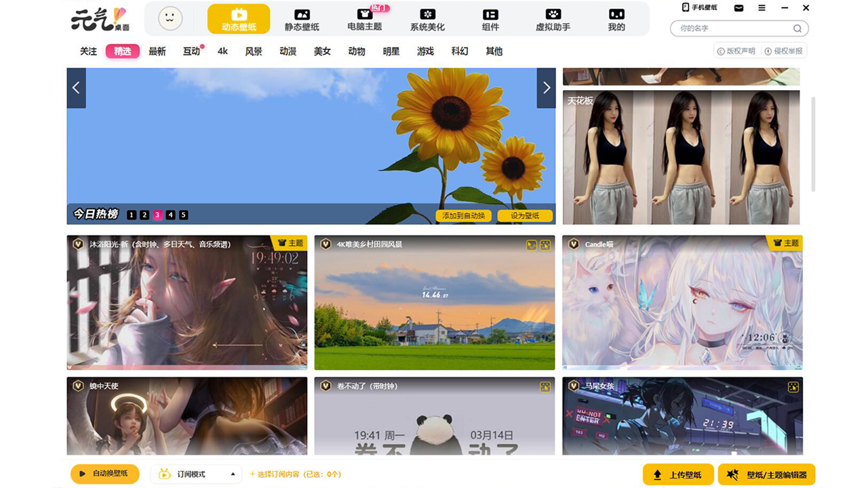This screenshot has width=868, height=488.
Task: Toggle fullscreen preview on 马尾女孩 thumbnail
Action: (x=792, y=388)
